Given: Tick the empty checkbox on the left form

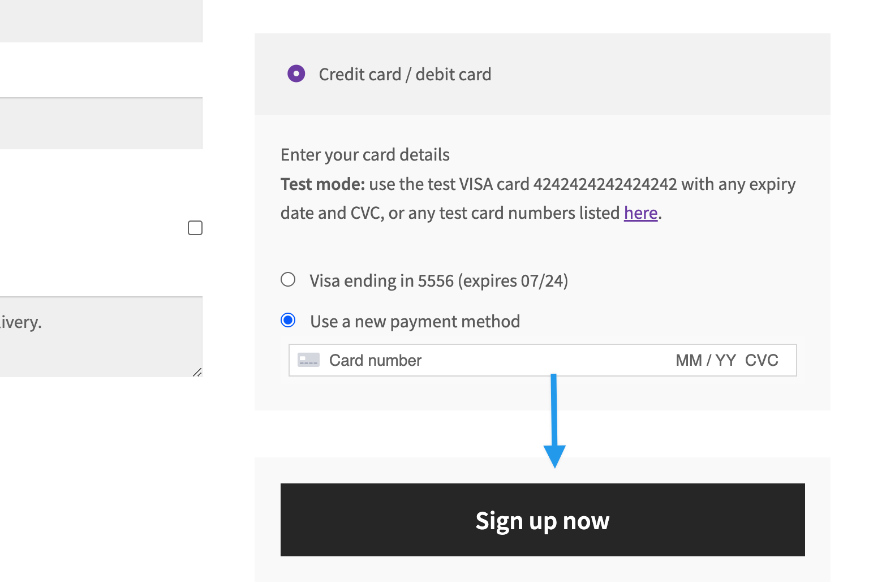Looking at the screenshot, I should [195, 227].
